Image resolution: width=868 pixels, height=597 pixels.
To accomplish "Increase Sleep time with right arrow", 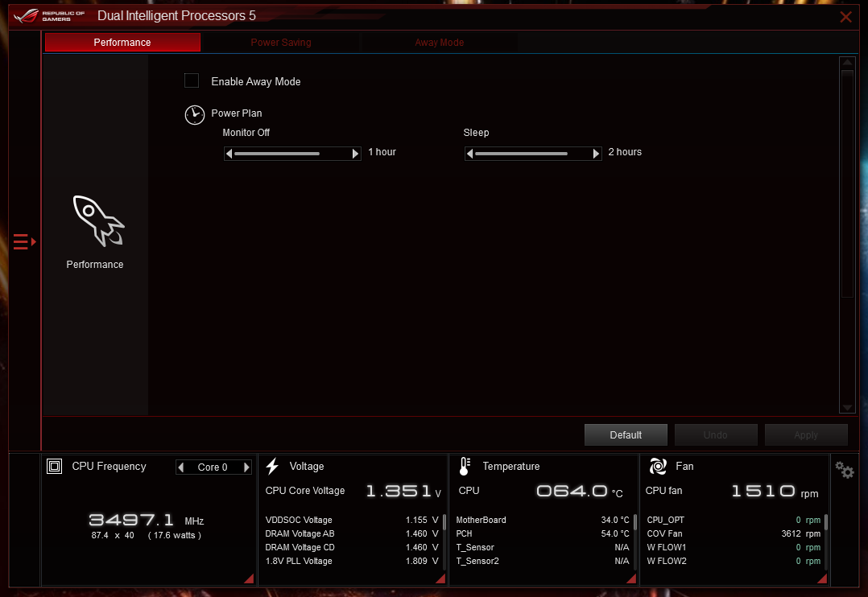I will pyautogui.click(x=596, y=153).
